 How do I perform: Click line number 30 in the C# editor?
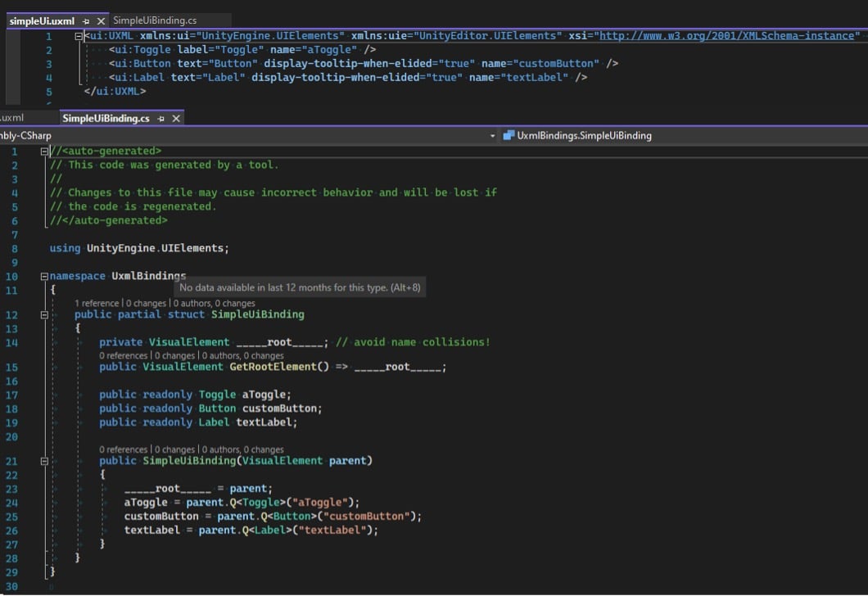click(11, 587)
